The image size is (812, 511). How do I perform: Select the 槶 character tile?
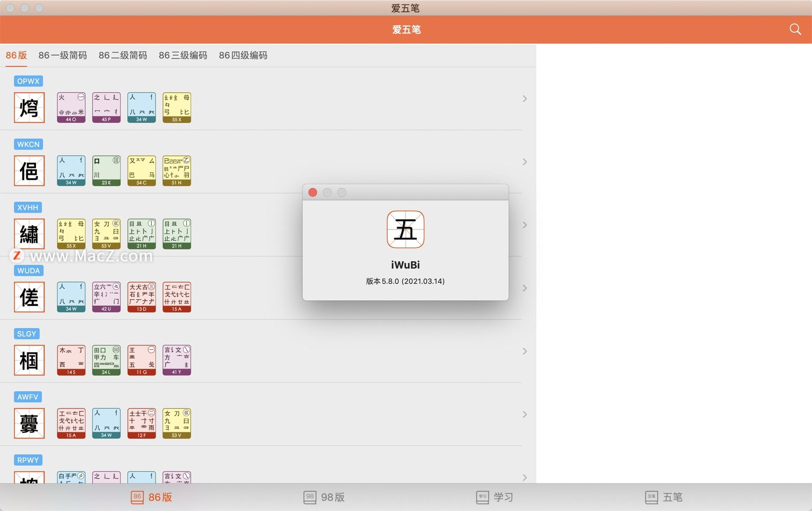29,360
